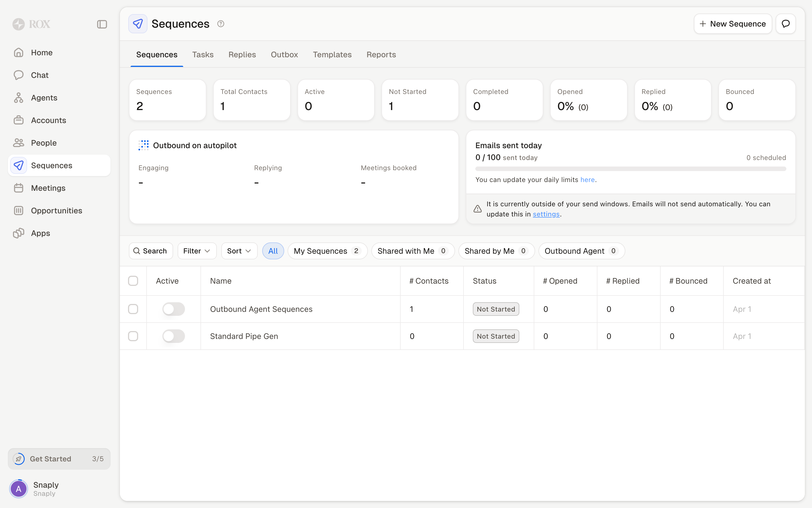Switch to the Replies tab
Image resolution: width=812 pixels, height=508 pixels.
coord(242,54)
